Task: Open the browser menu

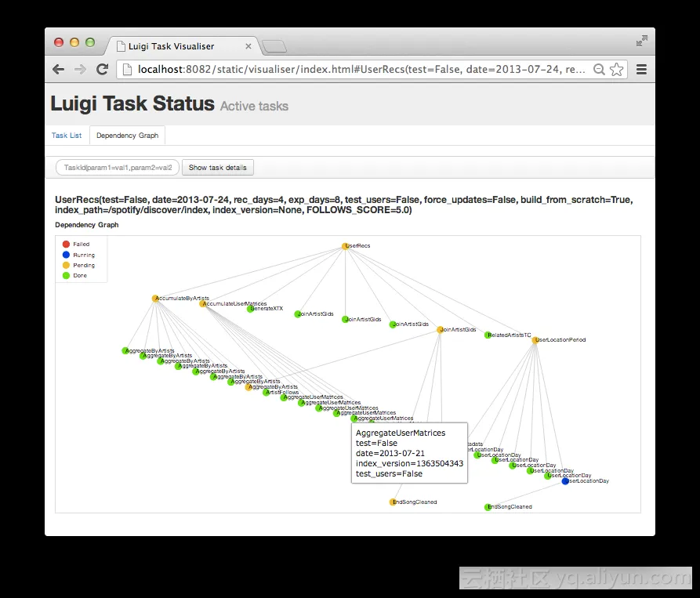Action: click(642, 69)
